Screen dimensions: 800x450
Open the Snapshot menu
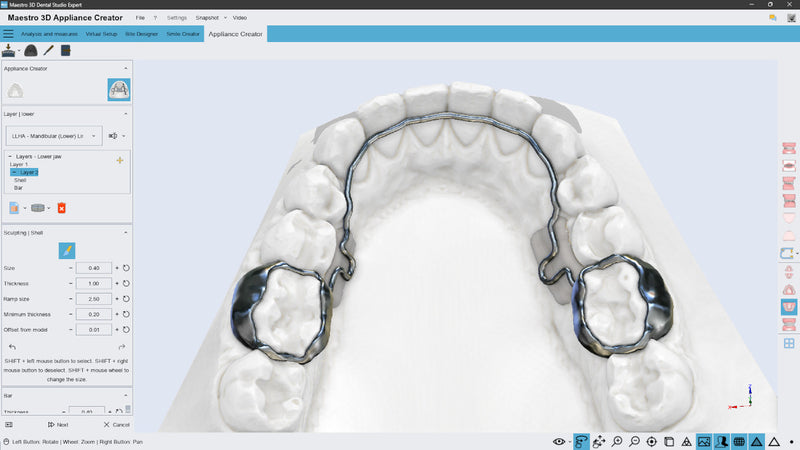pyautogui.click(x=211, y=18)
